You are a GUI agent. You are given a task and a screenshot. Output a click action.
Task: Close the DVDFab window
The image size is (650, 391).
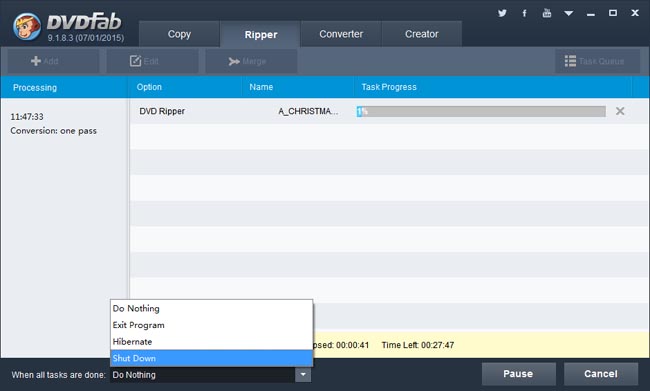tap(635, 13)
